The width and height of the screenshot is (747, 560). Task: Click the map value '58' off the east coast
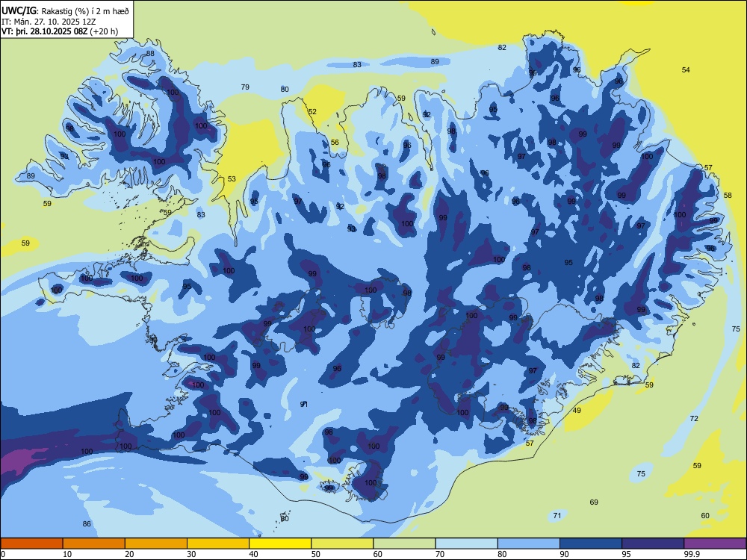(x=728, y=195)
